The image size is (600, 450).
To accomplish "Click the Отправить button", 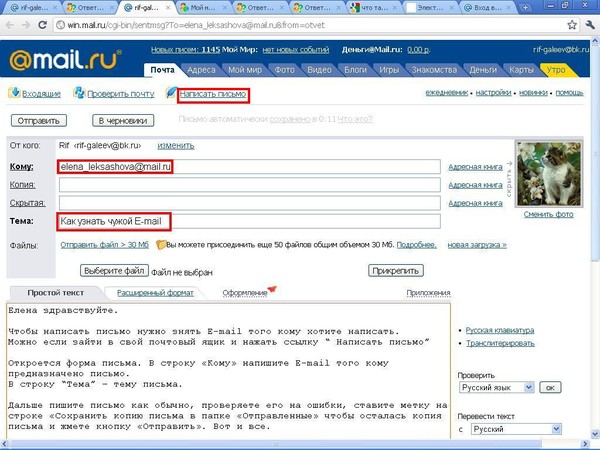I will click(39, 121).
